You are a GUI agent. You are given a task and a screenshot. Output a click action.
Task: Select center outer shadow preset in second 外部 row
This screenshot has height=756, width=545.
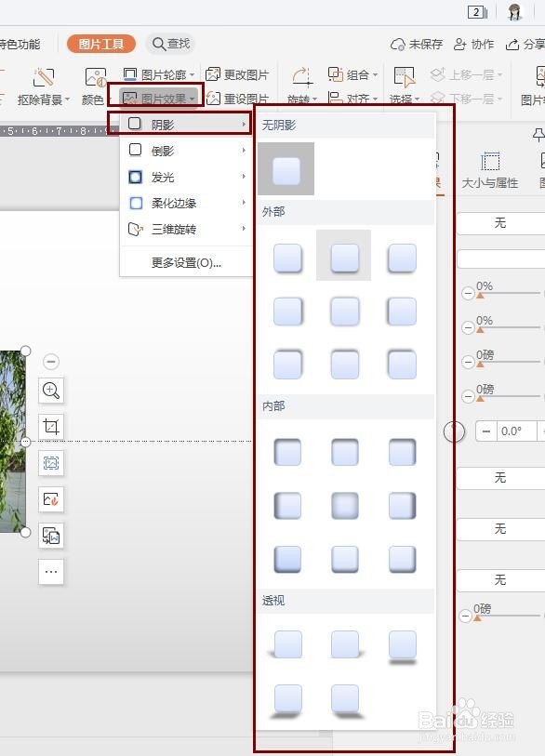tap(345, 312)
